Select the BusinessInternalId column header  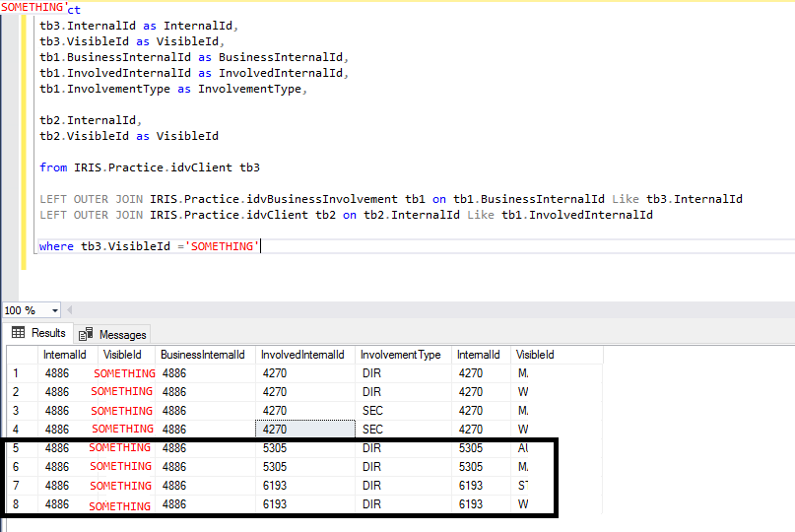point(202,355)
